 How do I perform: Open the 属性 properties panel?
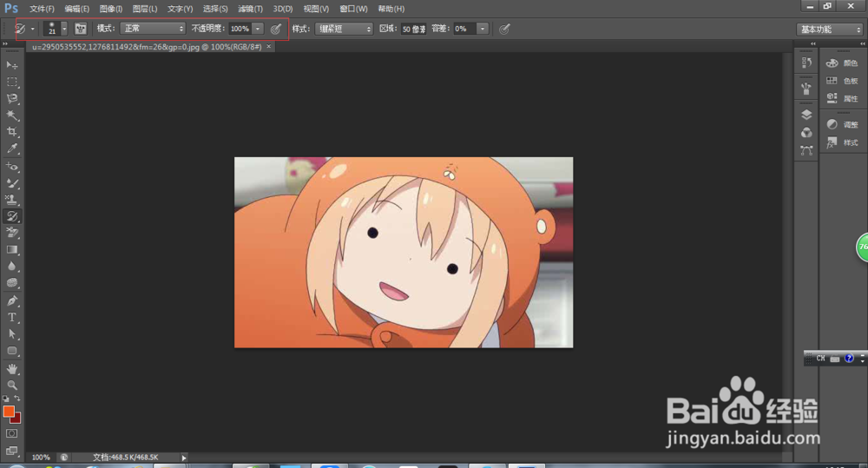click(842, 99)
